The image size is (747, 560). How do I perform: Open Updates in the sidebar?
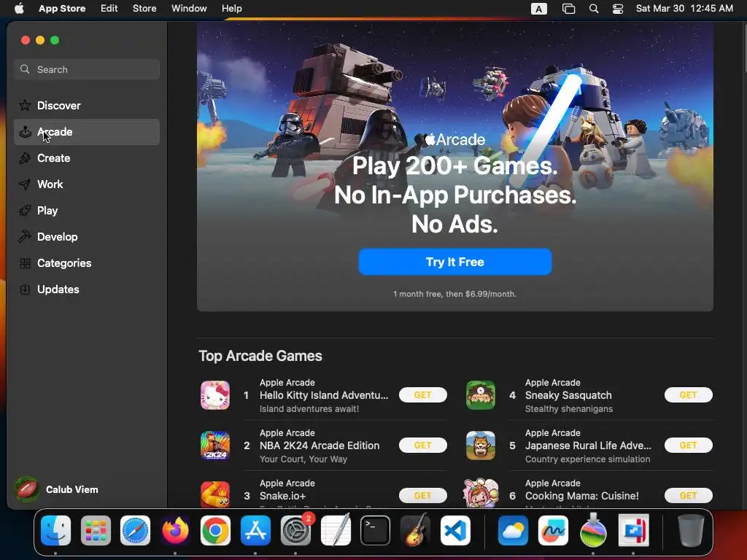click(x=86, y=289)
